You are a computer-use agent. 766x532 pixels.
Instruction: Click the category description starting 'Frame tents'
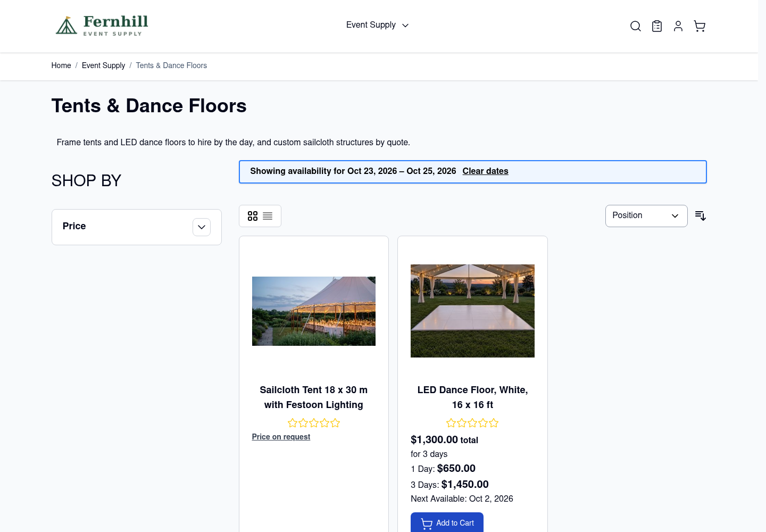(234, 143)
